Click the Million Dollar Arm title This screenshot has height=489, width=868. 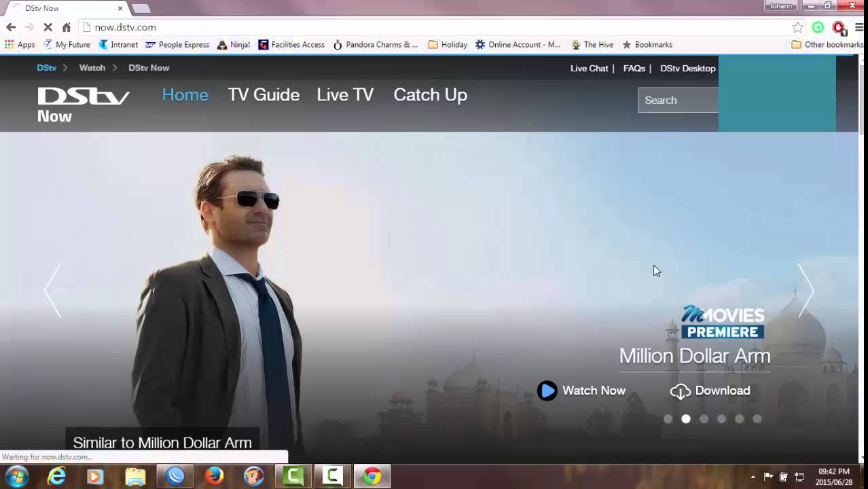tap(695, 356)
